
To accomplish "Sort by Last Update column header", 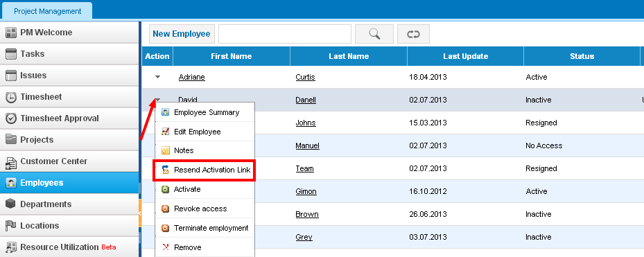I will coord(465,56).
